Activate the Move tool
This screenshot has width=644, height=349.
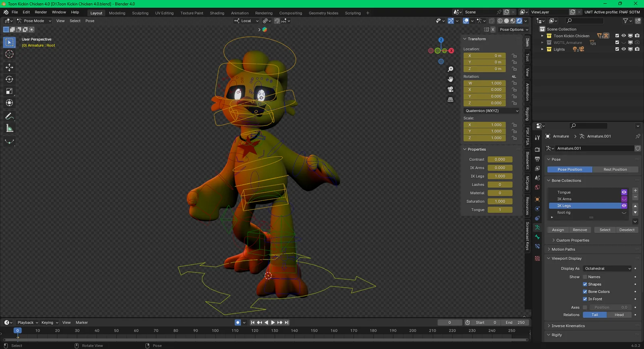point(9,67)
